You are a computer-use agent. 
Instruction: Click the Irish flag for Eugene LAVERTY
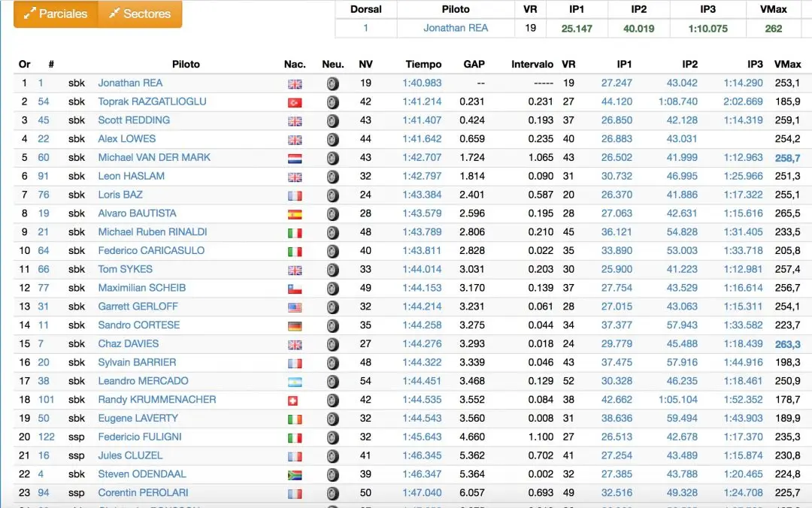pos(295,419)
